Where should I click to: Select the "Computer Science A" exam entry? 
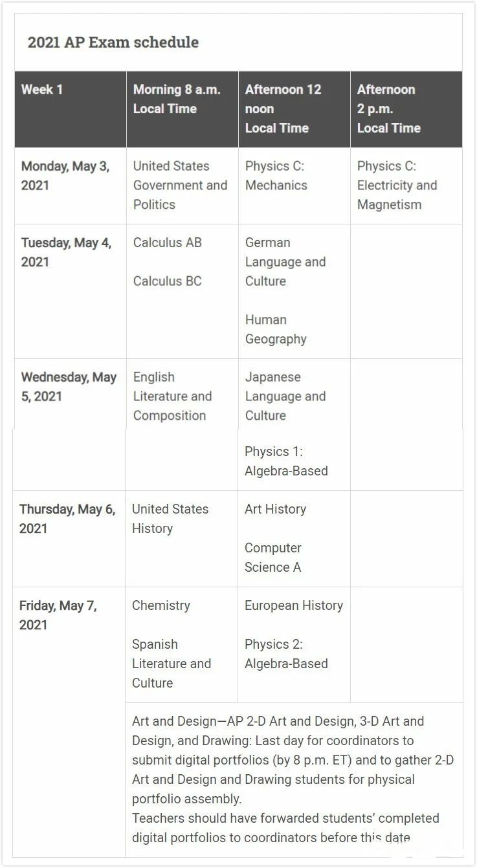click(x=273, y=558)
